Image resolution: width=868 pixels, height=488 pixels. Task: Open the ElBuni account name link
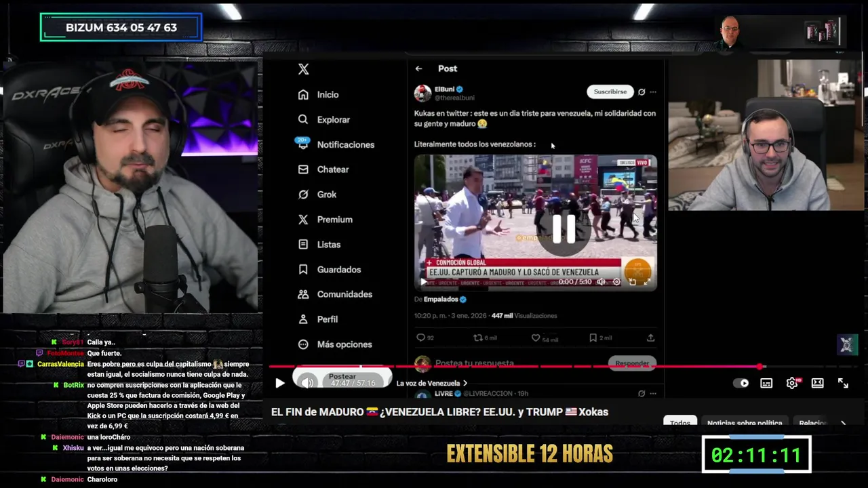point(444,89)
